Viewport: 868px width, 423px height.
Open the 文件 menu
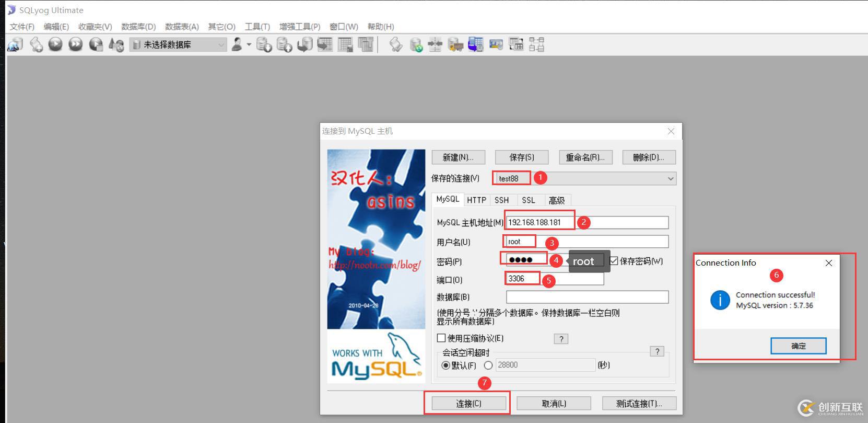(x=22, y=27)
